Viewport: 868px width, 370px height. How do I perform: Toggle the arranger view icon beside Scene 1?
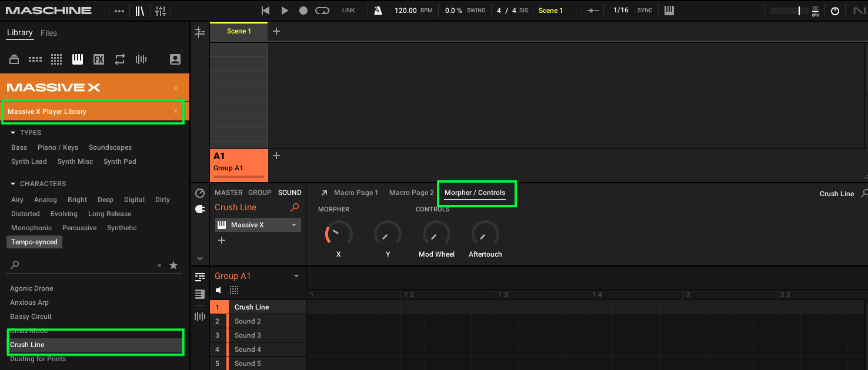point(199,32)
